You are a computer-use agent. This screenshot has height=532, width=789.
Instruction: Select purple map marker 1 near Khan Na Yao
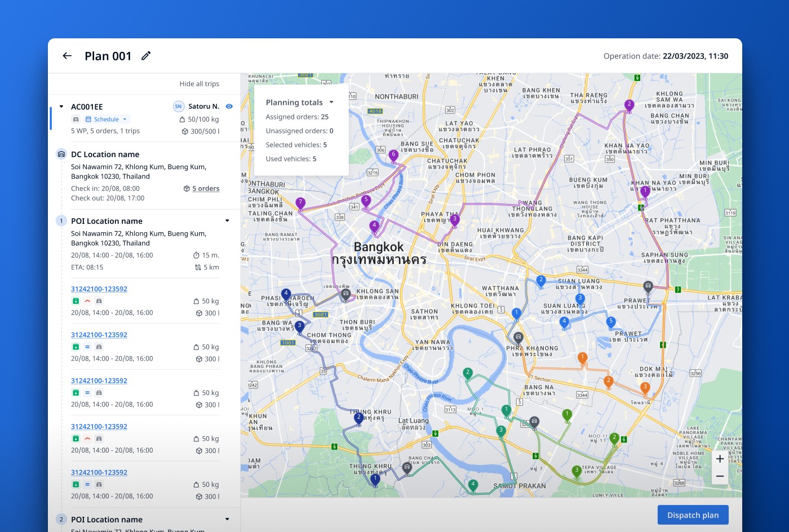tap(645, 192)
